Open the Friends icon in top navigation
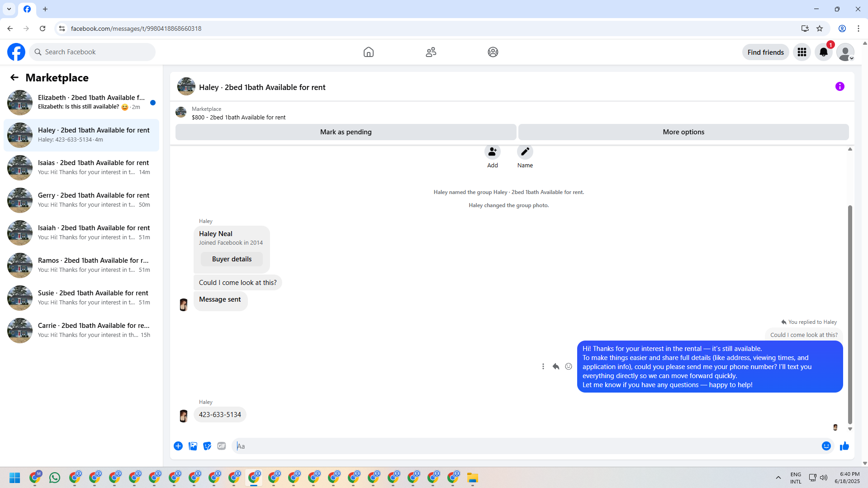The height and width of the screenshot is (488, 868). pyautogui.click(x=431, y=52)
